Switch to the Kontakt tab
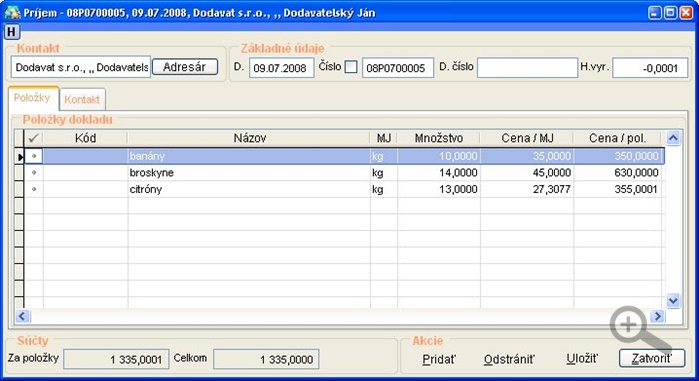 click(x=82, y=99)
